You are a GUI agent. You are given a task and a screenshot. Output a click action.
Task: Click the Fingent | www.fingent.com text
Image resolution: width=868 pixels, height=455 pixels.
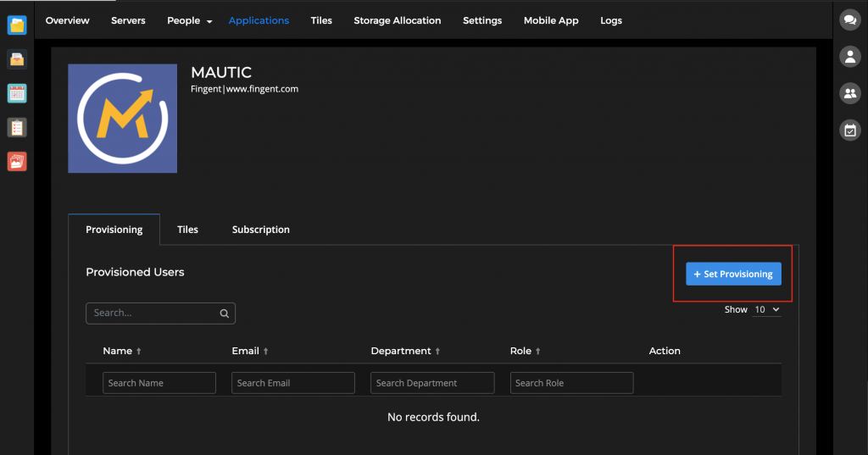pos(245,89)
